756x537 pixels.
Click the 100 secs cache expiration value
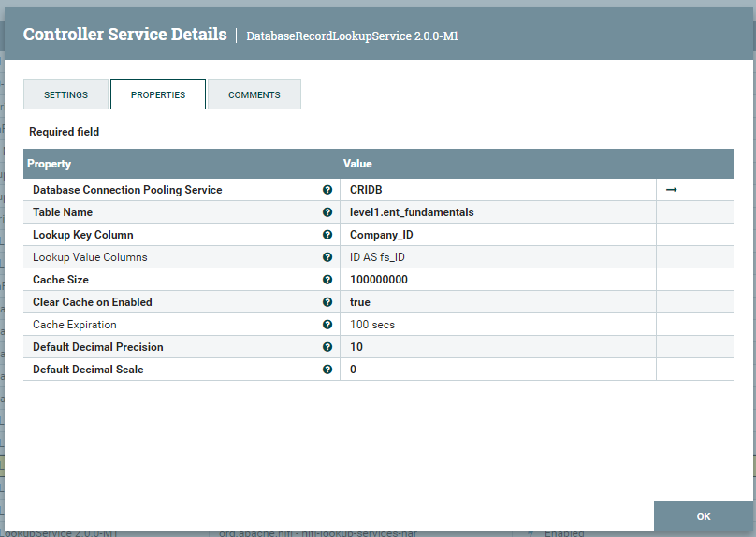coord(372,325)
